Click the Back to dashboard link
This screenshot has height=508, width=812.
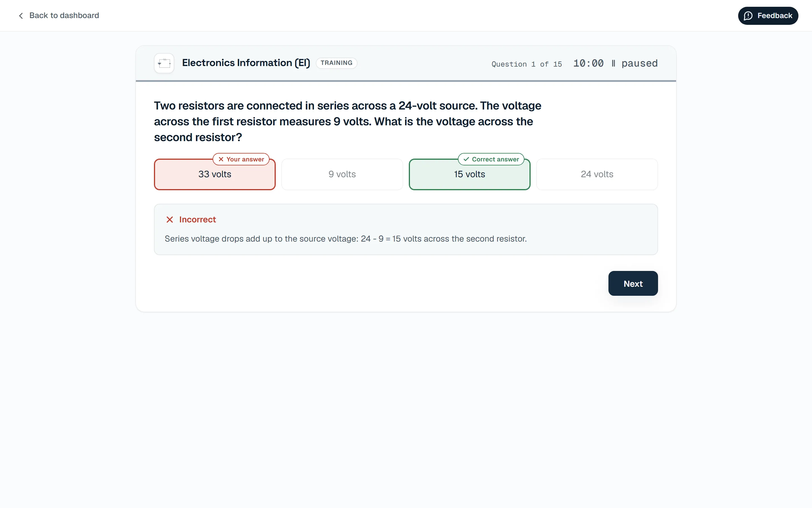click(x=58, y=16)
